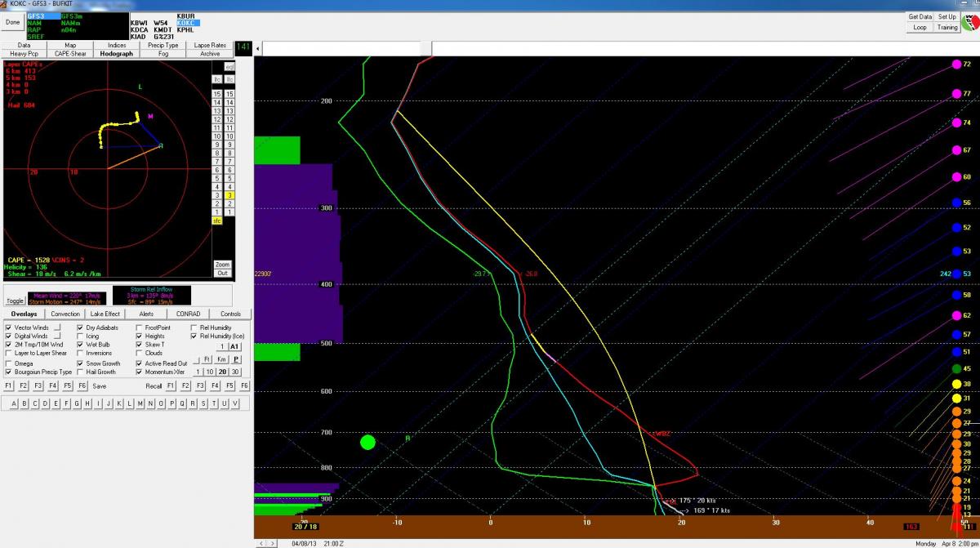Open the Lake Effect tab

click(x=106, y=314)
